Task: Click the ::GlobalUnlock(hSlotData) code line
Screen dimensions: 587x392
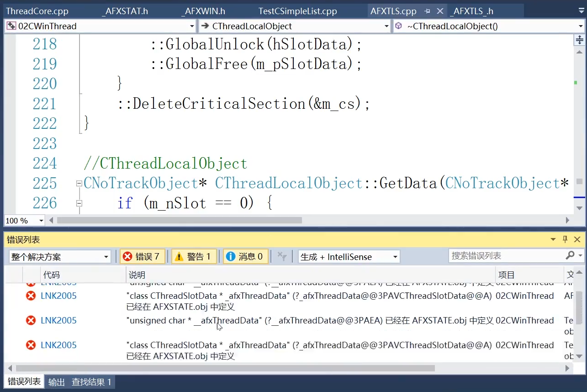Action: point(256,44)
